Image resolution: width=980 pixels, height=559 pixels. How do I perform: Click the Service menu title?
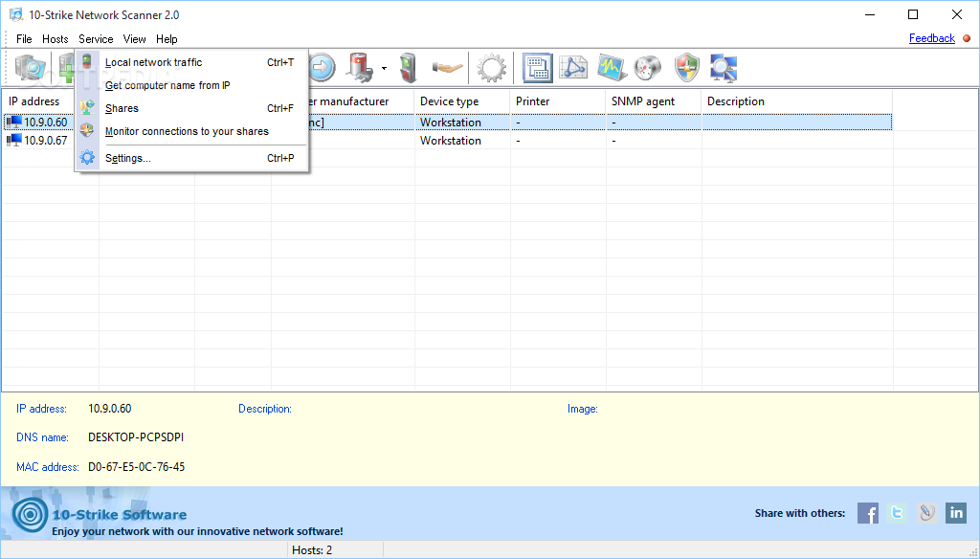point(96,39)
